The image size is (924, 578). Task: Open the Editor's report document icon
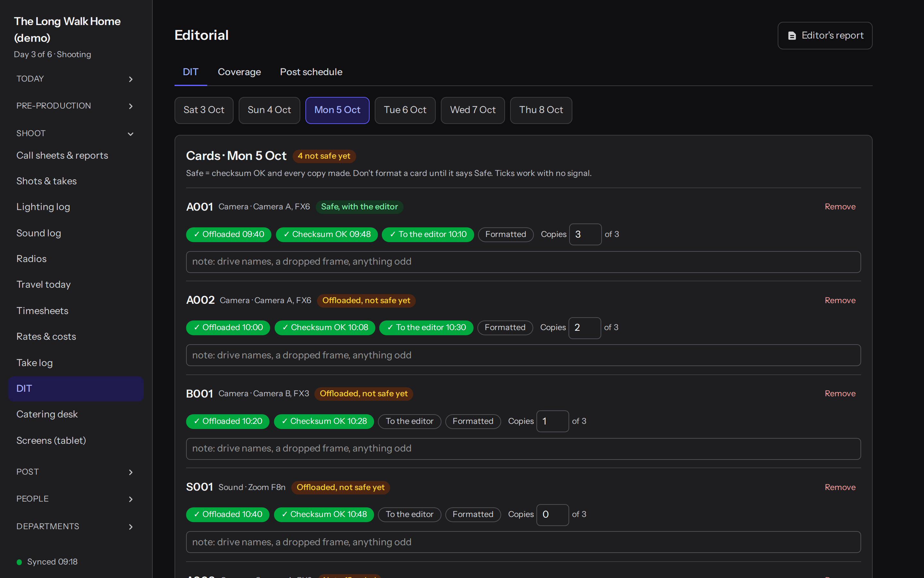pos(792,36)
